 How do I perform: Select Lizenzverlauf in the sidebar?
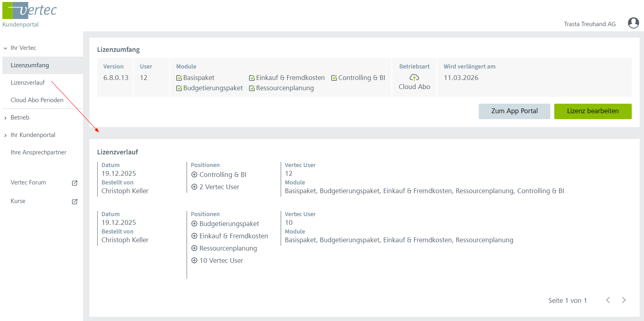[28, 83]
